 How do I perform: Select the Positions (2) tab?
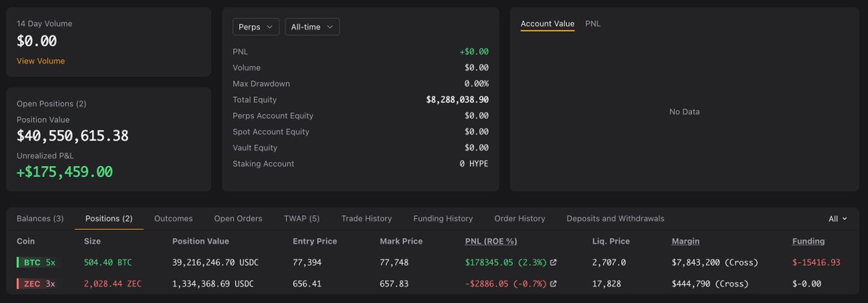click(109, 219)
